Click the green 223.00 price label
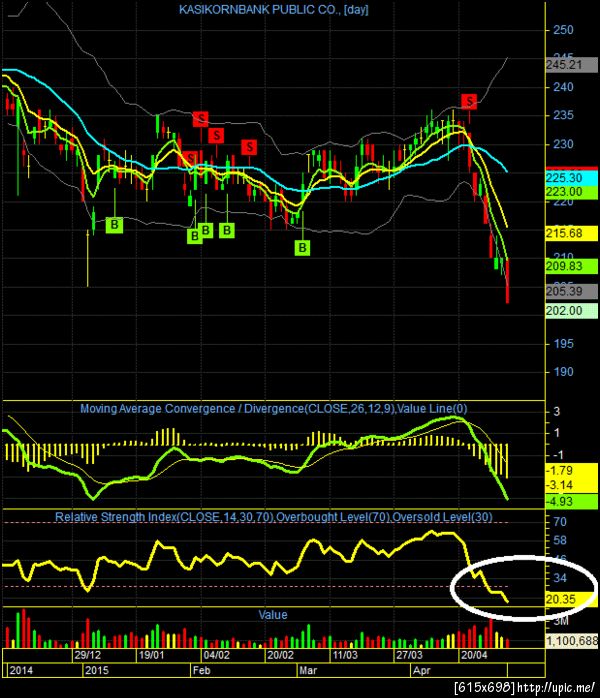The width and height of the screenshot is (600, 698). pyautogui.click(x=572, y=192)
